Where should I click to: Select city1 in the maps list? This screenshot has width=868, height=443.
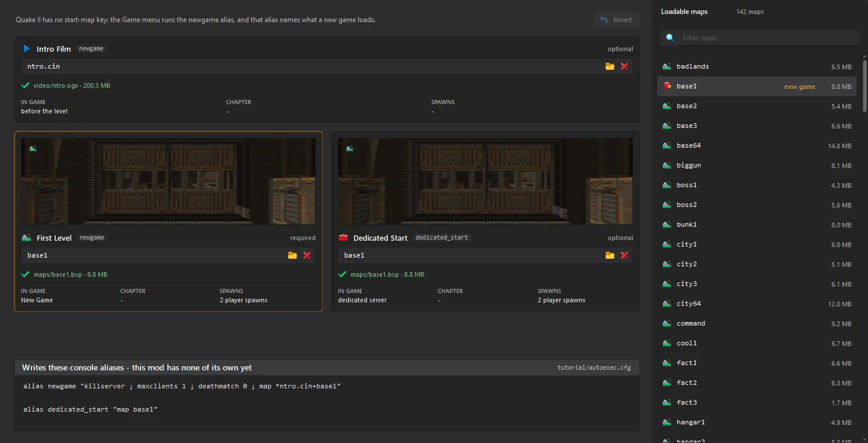pos(757,244)
